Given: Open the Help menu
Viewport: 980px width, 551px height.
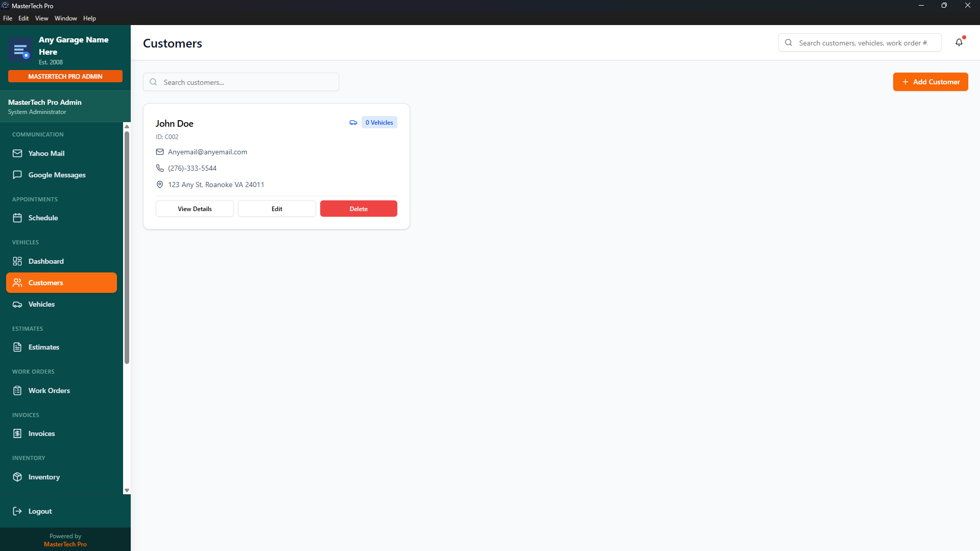Looking at the screenshot, I should (89, 18).
